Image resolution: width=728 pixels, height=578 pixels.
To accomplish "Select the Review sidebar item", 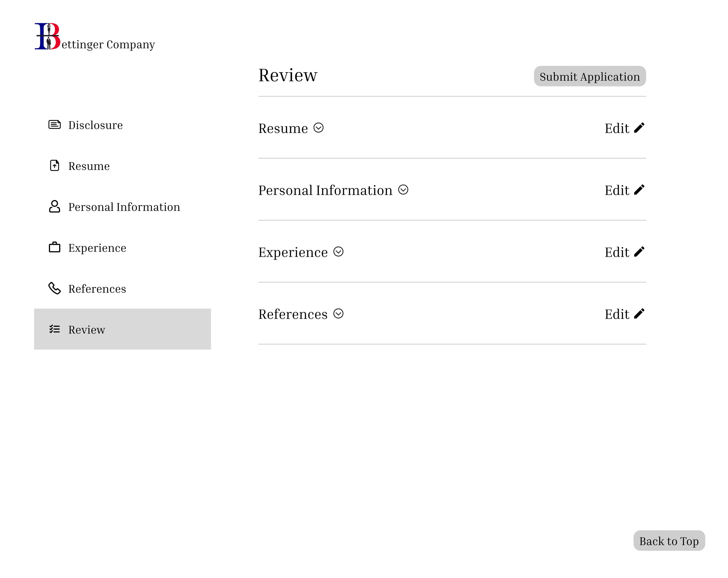I will point(123,329).
